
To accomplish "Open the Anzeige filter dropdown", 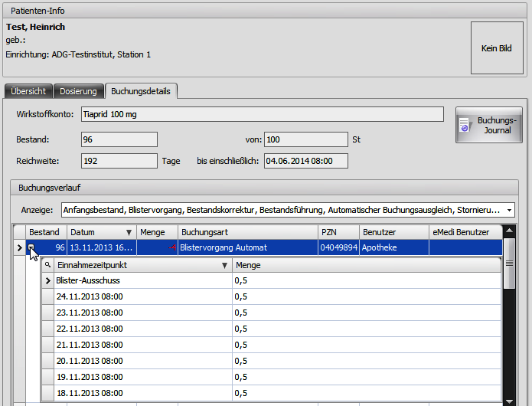I will tap(509, 210).
